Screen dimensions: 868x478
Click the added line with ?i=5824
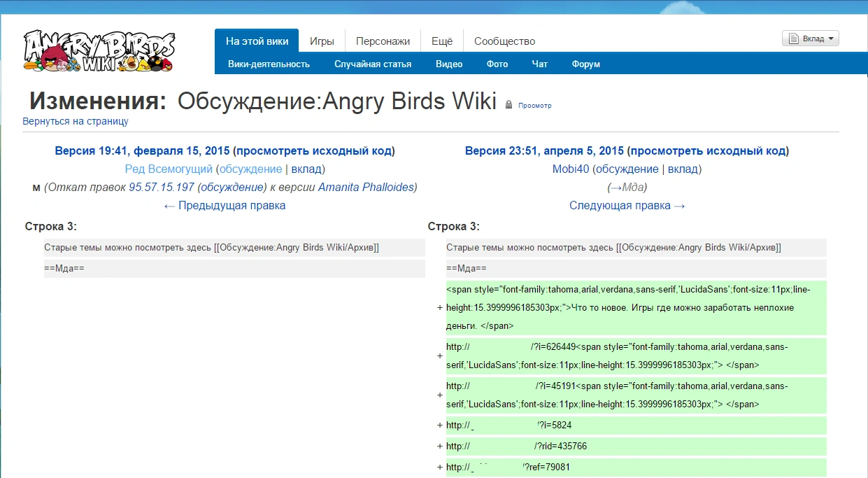click(636, 425)
